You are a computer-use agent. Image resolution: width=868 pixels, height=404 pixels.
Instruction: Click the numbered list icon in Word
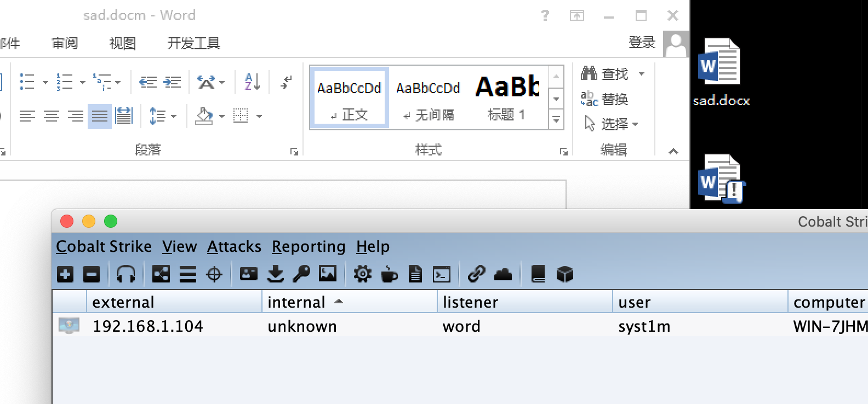click(64, 82)
